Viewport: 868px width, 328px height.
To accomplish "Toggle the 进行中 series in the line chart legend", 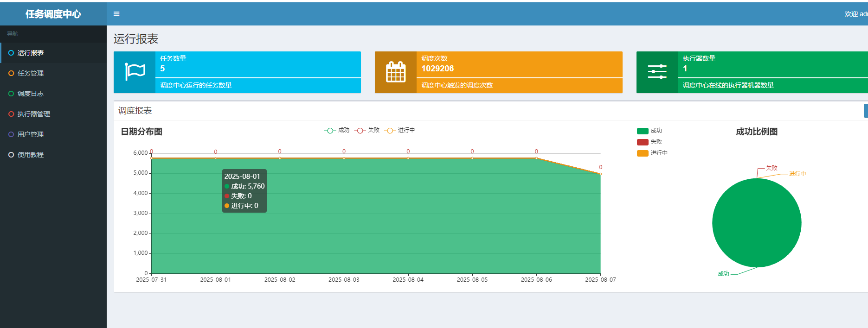I will click(399, 130).
